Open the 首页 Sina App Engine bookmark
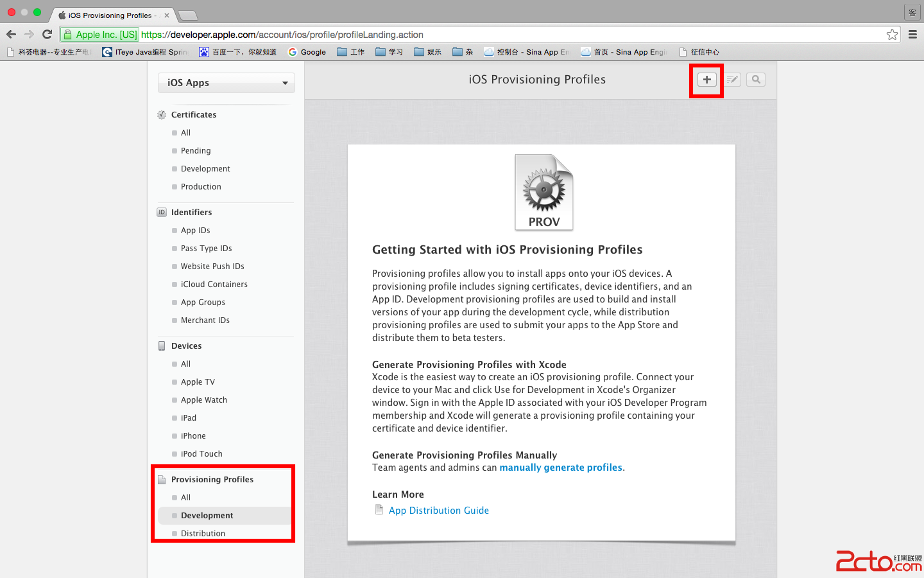The image size is (924, 578). pos(624,52)
